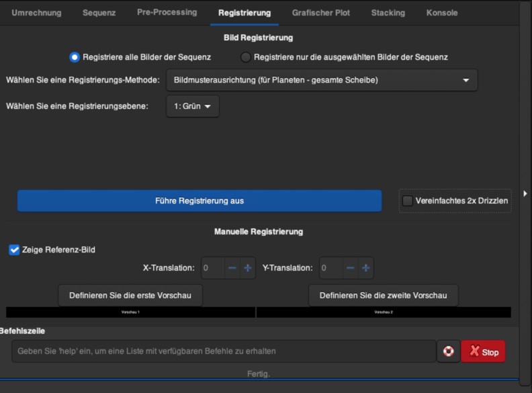This screenshot has width=532, height=393.
Task: Click 'Definieren Sie die zweite Vorschau'
Action: [383, 296]
